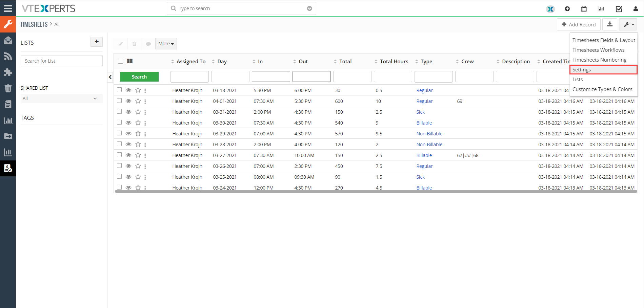Star the 03-18-2021 timesheet row
Image resolution: width=644 pixels, height=308 pixels.
tap(138, 90)
